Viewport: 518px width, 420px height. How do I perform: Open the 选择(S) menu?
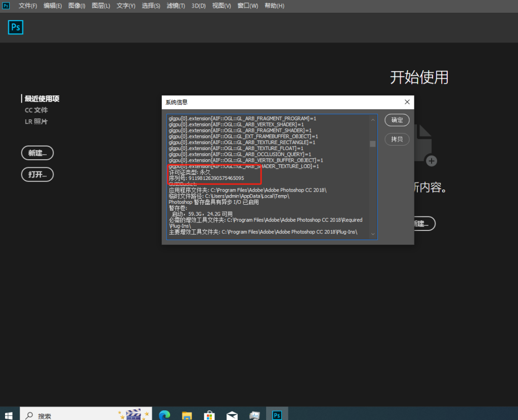click(x=151, y=6)
